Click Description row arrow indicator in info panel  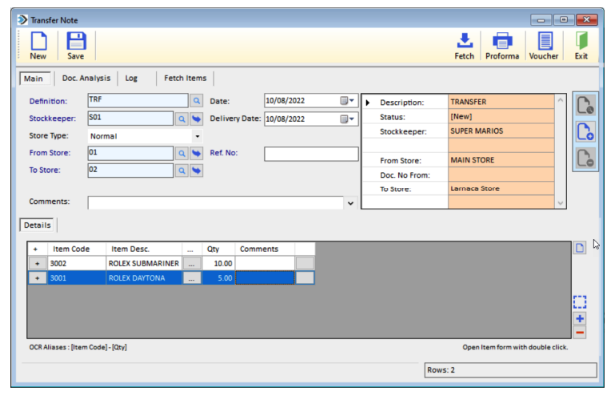367,102
